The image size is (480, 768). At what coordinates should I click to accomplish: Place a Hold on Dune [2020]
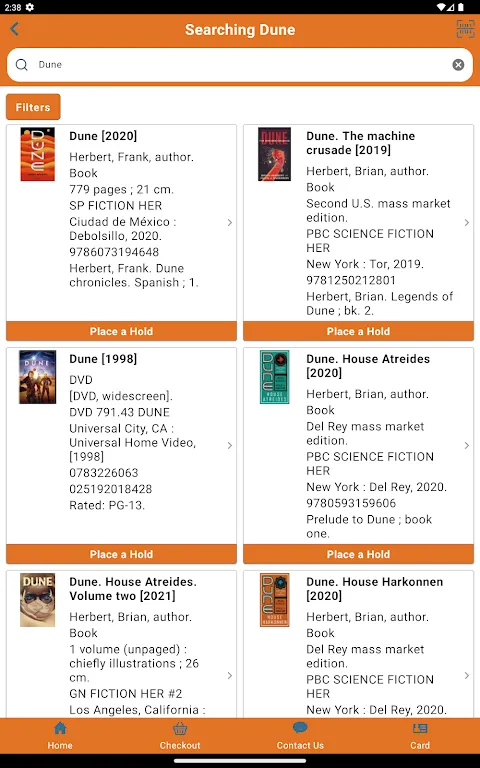[121, 331]
